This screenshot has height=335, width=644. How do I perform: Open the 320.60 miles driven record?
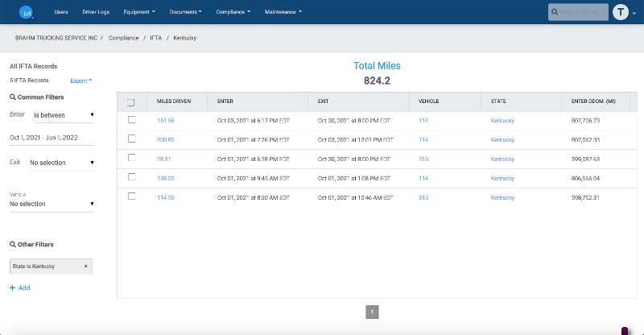point(165,139)
